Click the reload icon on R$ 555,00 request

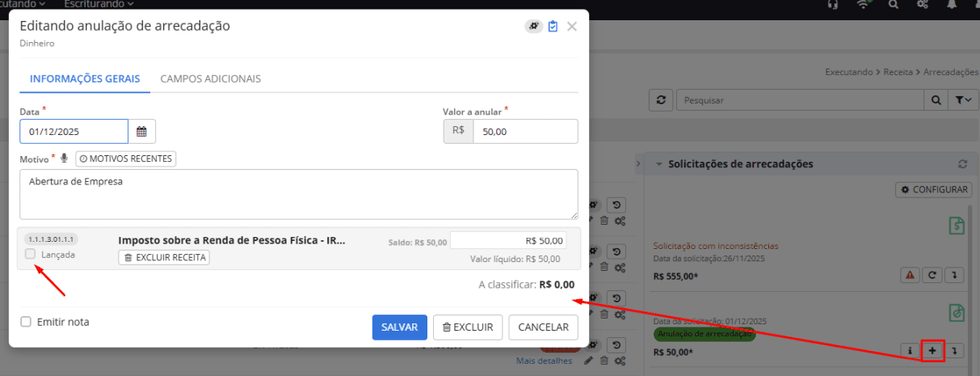tap(932, 275)
